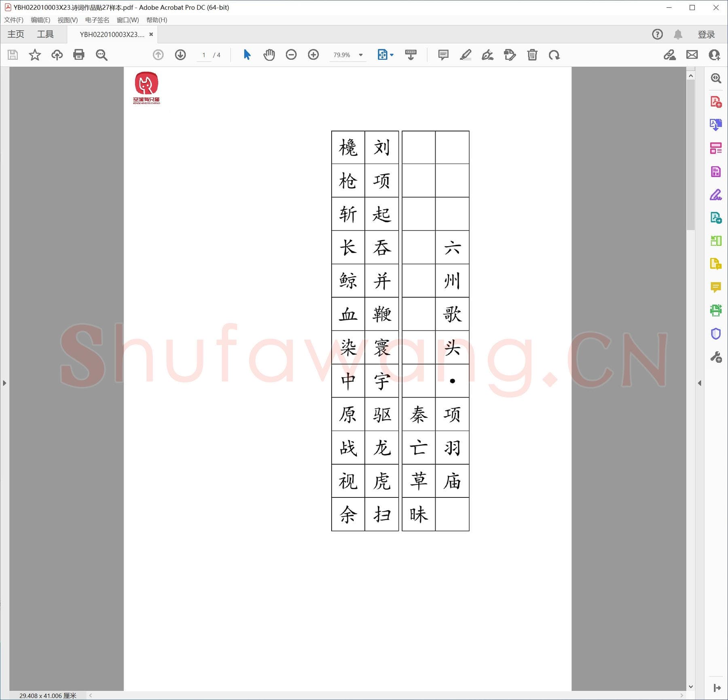Add a sticky note comment
Screen dimensions: 728x700
[443, 55]
